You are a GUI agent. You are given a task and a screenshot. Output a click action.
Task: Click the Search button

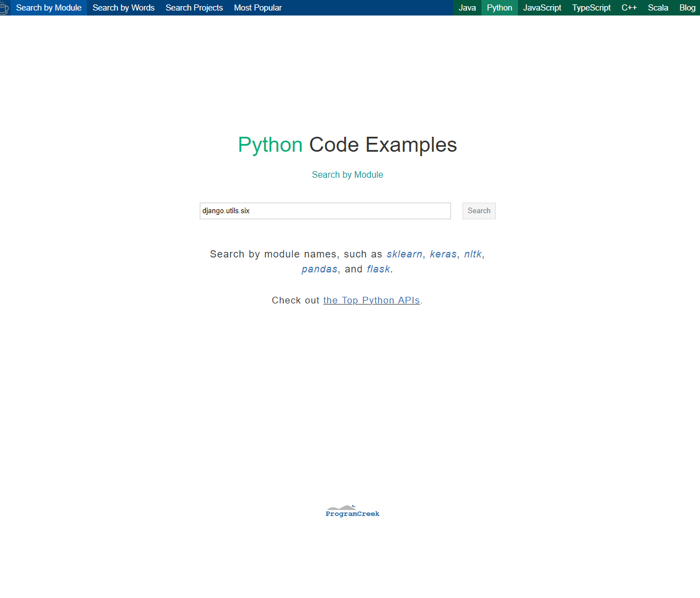479,211
